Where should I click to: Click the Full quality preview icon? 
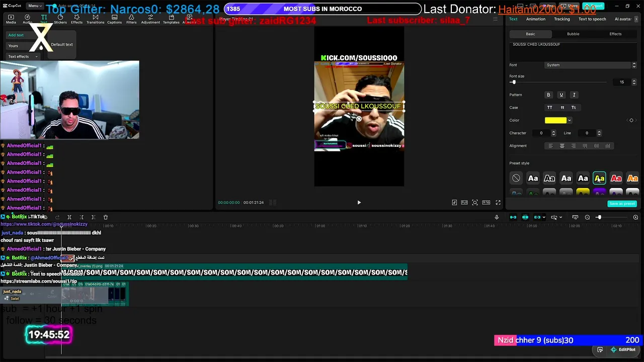pyautogui.click(x=464, y=203)
